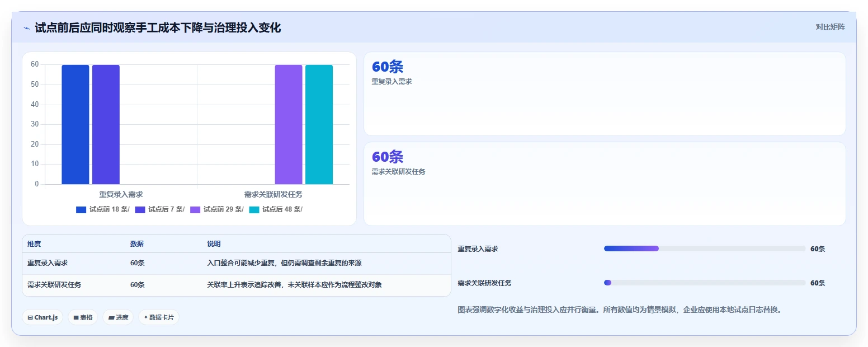
Task: Click the 表格 chip
Action: (83, 317)
